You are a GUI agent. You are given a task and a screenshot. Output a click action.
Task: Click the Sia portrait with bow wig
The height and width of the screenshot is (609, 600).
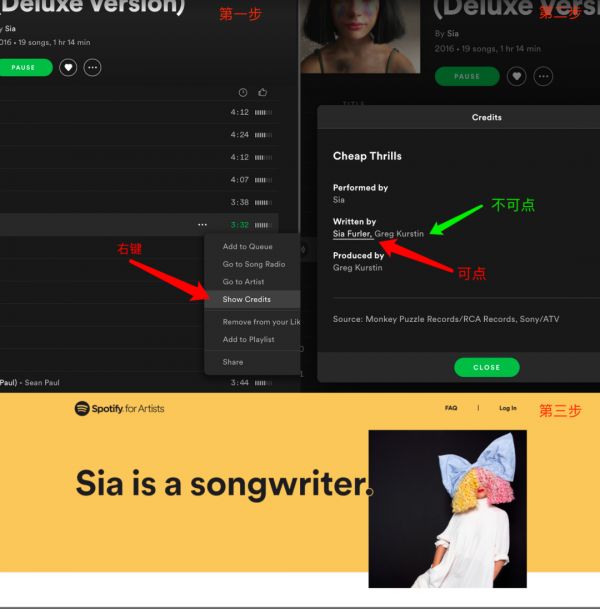[x=447, y=509]
